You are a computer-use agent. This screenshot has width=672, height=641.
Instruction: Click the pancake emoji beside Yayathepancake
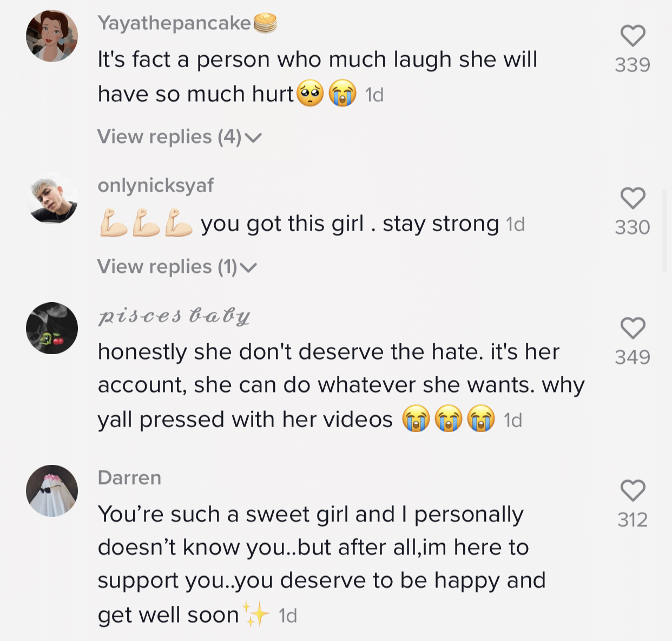[265, 23]
